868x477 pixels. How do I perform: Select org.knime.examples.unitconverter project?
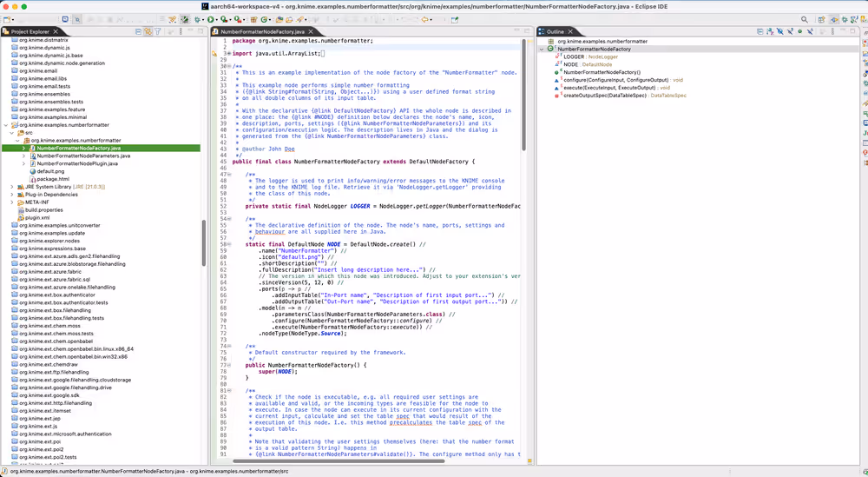click(x=56, y=226)
